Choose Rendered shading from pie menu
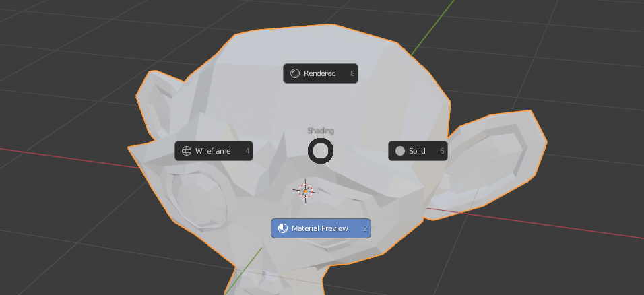Image resolution: width=644 pixels, height=295 pixels. (x=321, y=73)
